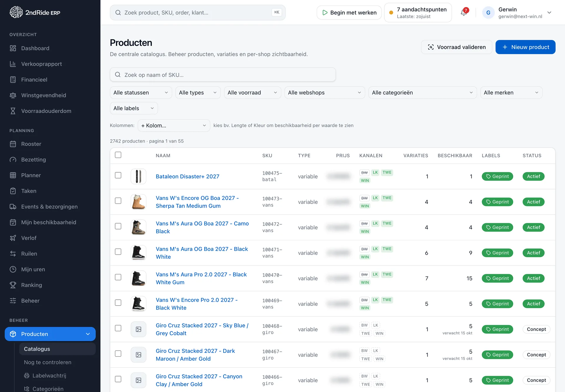Open the 7 aandachtspunten status button

418,13
